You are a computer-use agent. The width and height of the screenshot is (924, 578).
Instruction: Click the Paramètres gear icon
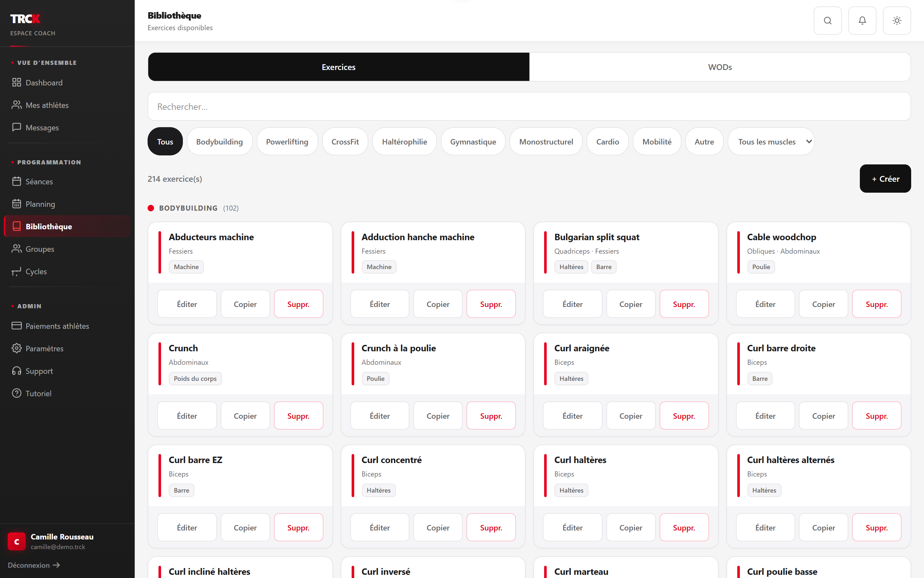[16, 348]
